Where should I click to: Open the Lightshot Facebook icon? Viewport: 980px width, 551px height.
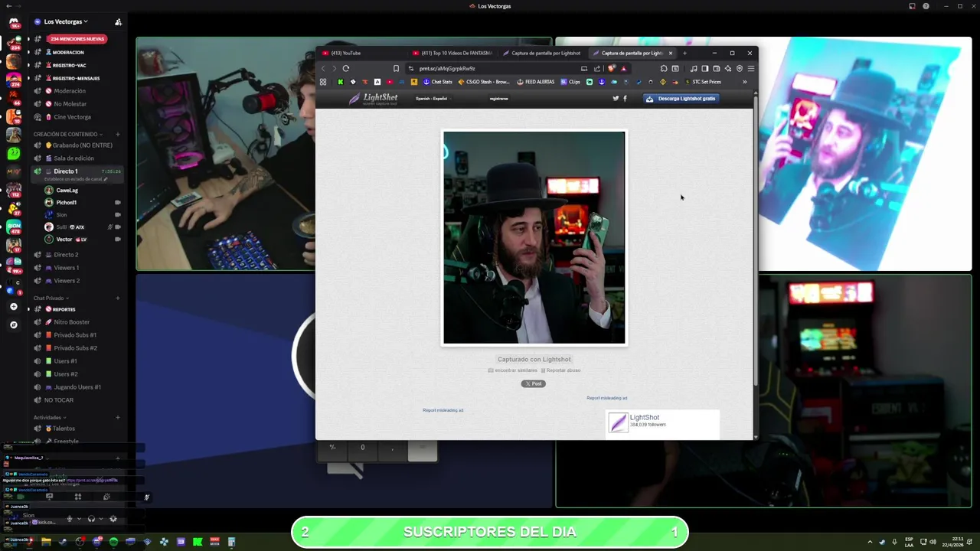(x=625, y=98)
